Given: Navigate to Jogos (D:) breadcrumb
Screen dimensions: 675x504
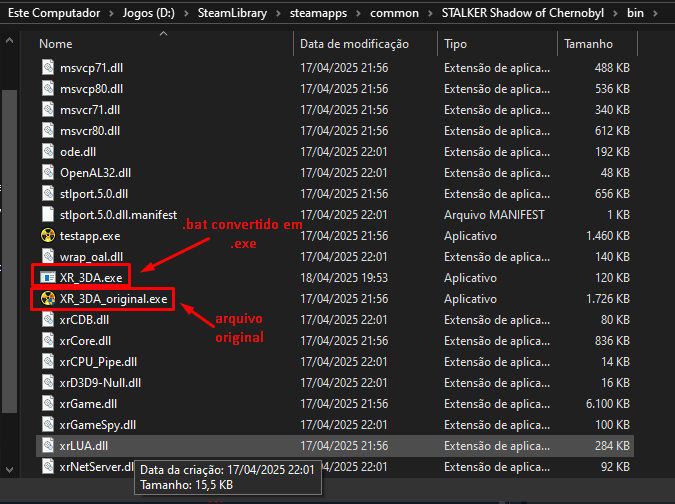Looking at the screenshot, I should 149,13.
